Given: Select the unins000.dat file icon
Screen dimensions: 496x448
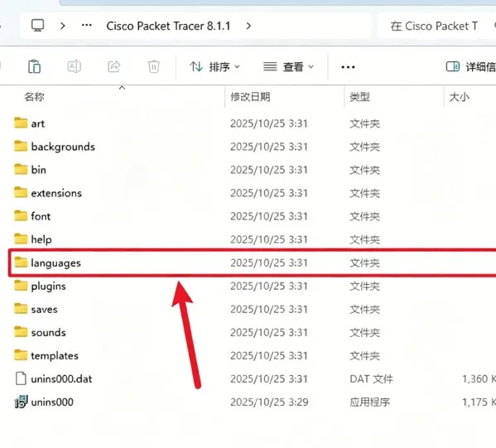Looking at the screenshot, I should 21,378.
